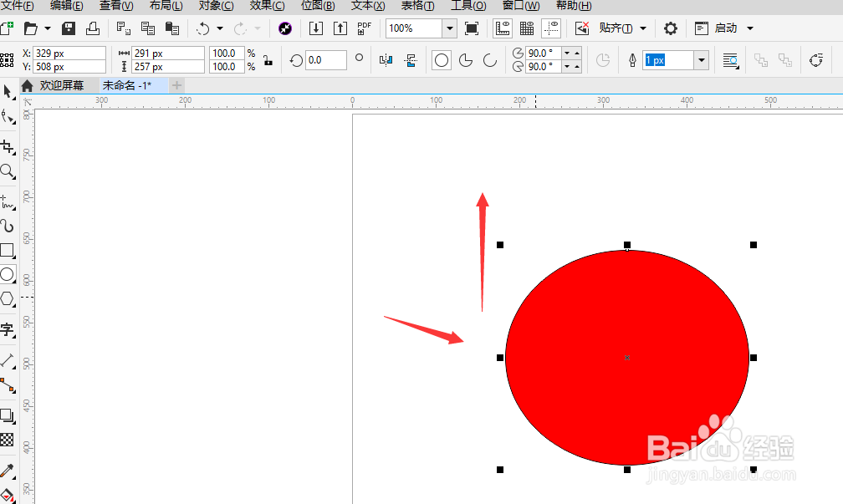Image resolution: width=843 pixels, height=504 pixels.
Task: Toggle the snap off button
Action: point(582,28)
